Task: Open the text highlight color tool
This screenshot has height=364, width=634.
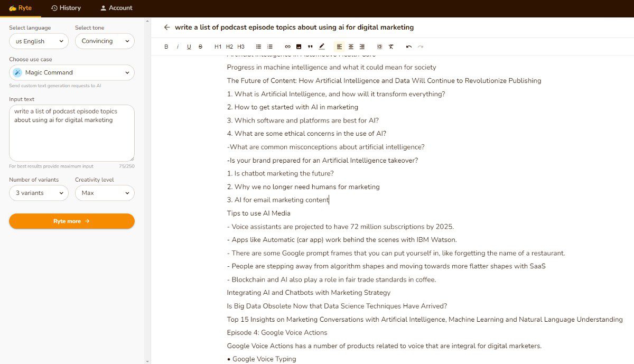Action: (322, 46)
